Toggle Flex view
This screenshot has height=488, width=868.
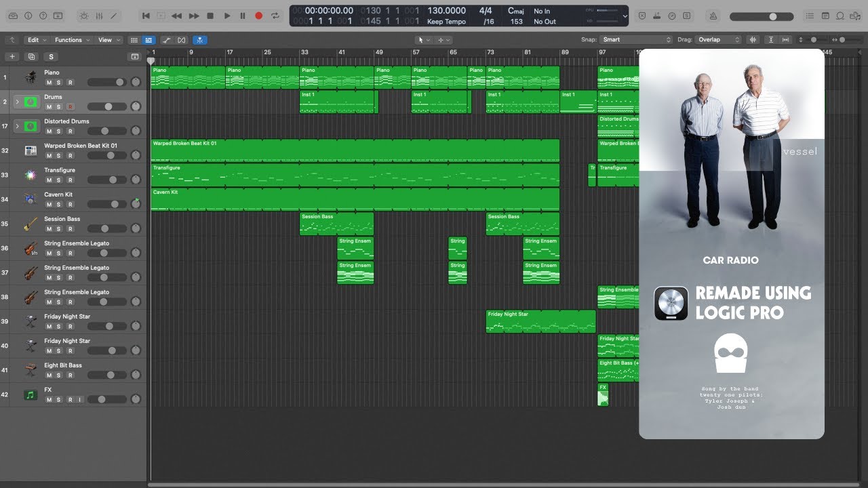(181, 40)
